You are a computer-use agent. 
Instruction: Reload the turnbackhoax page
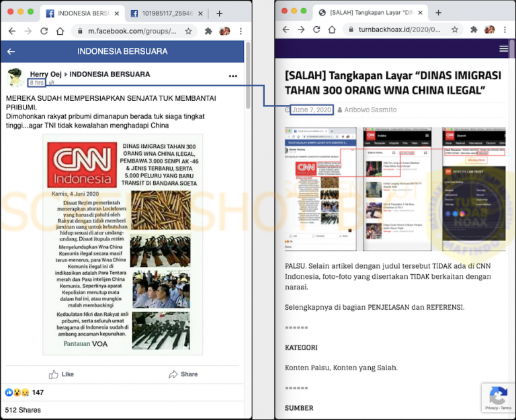[316, 30]
